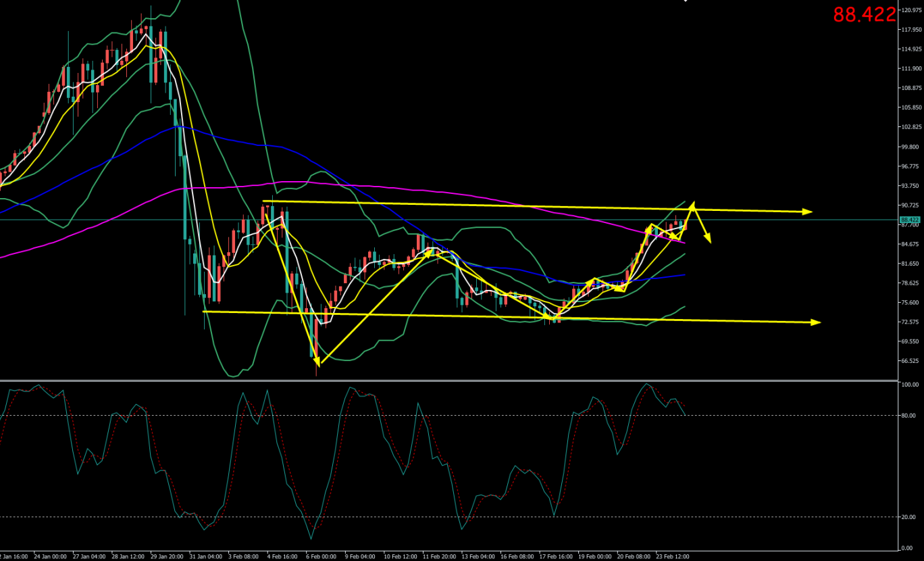Click the 80.00 oscillator level label
This screenshot has width=924, height=561.
(x=908, y=415)
